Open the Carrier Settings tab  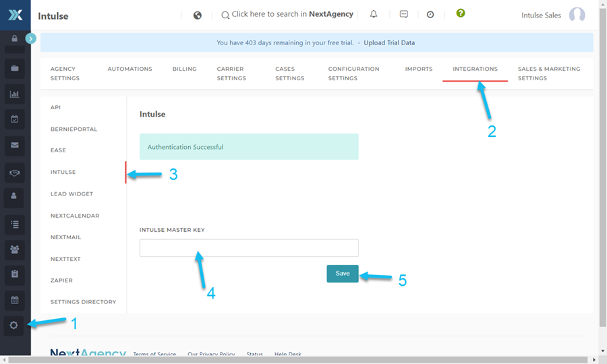pyautogui.click(x=231, y=73)
